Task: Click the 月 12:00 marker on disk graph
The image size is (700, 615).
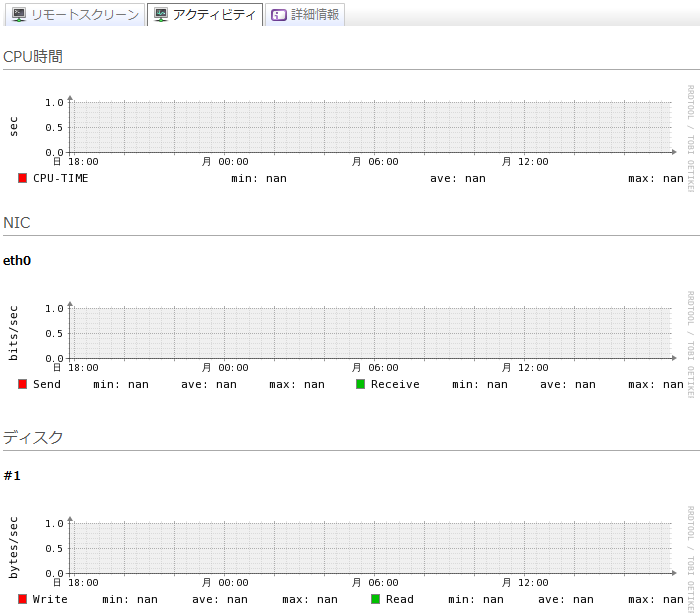Action: tap(525, 582)
